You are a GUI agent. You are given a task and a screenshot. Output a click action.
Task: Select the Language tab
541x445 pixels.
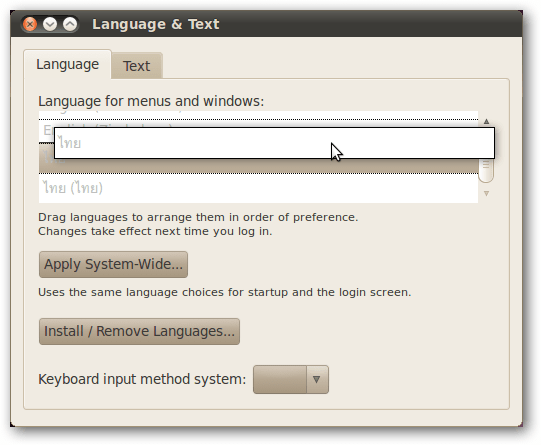pos(68,64)
